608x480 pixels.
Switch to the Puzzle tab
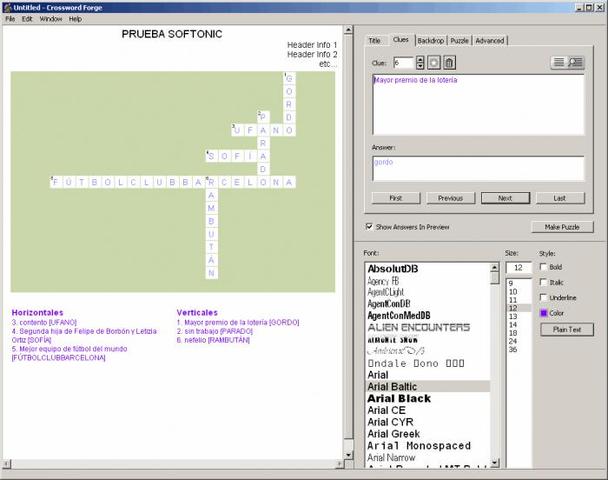(459, 41)
